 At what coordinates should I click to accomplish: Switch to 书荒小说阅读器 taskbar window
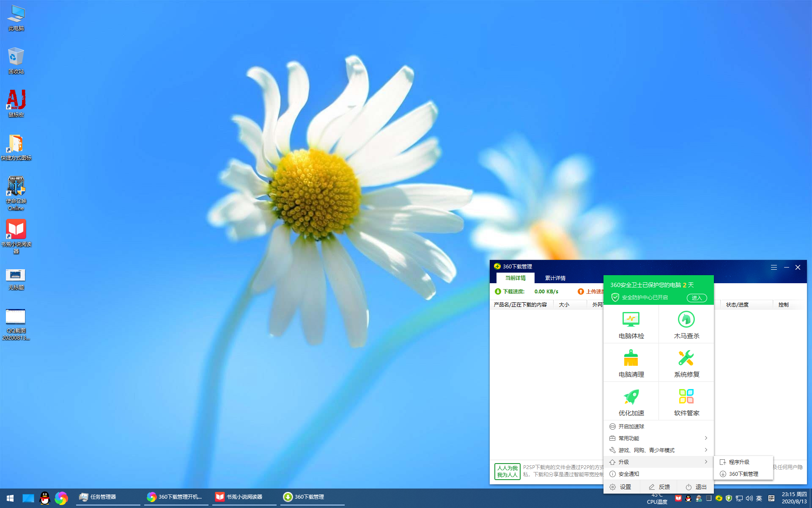(244, 497)
